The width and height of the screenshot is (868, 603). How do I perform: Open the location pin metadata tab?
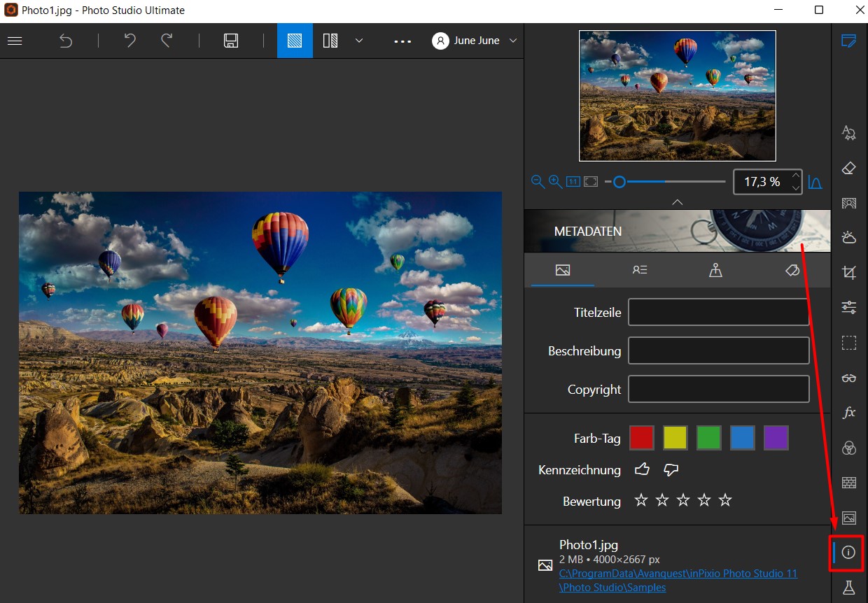click(715, 270)
